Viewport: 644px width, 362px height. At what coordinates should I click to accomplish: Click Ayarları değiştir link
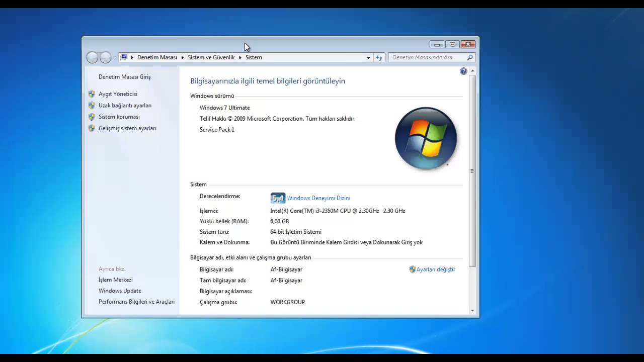click(x=436, y=269)
